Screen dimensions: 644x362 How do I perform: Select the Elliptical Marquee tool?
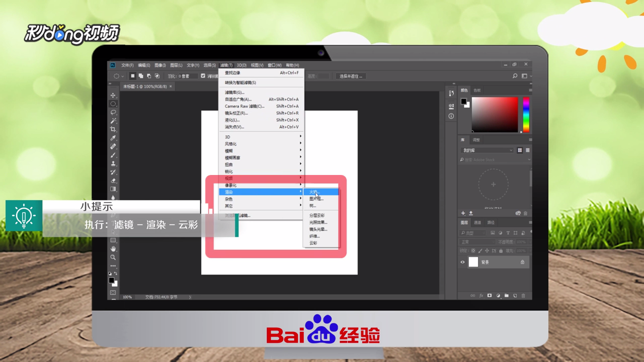[x=113, y=104]
